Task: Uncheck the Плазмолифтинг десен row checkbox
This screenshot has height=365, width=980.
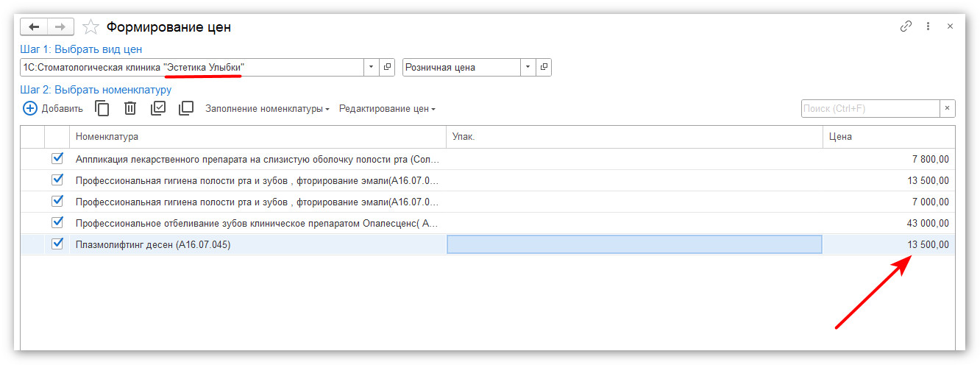Action: tap(57, 244)
